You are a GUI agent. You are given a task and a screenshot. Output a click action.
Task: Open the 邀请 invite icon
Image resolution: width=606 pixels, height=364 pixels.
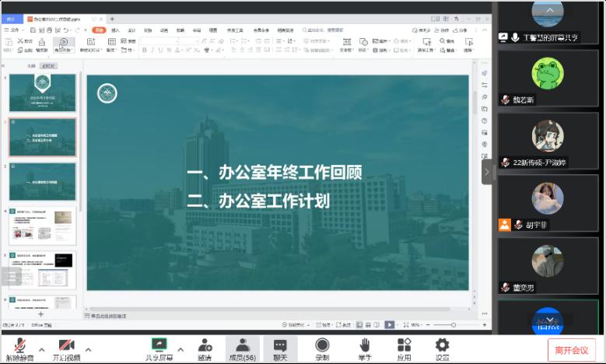[x=205, y=345]
